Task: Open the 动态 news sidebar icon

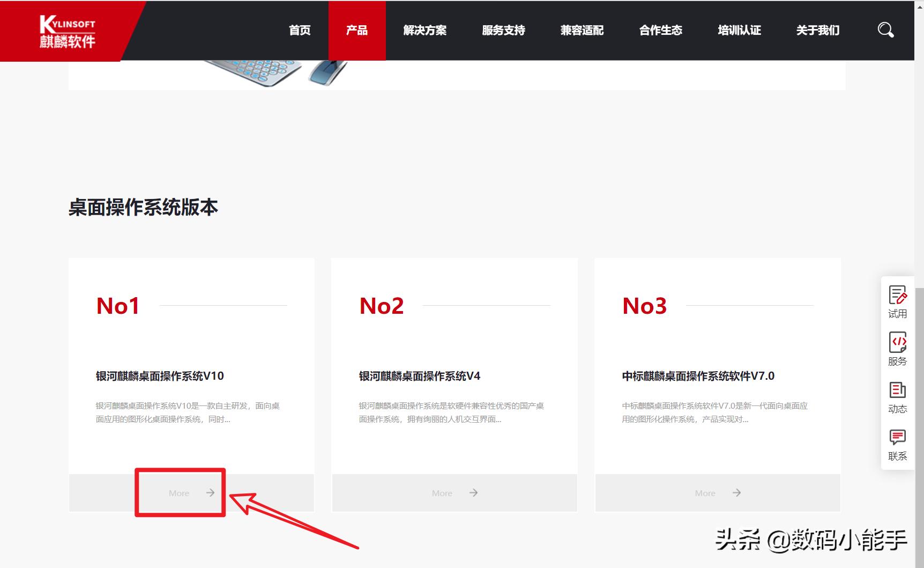Action: 898,396
